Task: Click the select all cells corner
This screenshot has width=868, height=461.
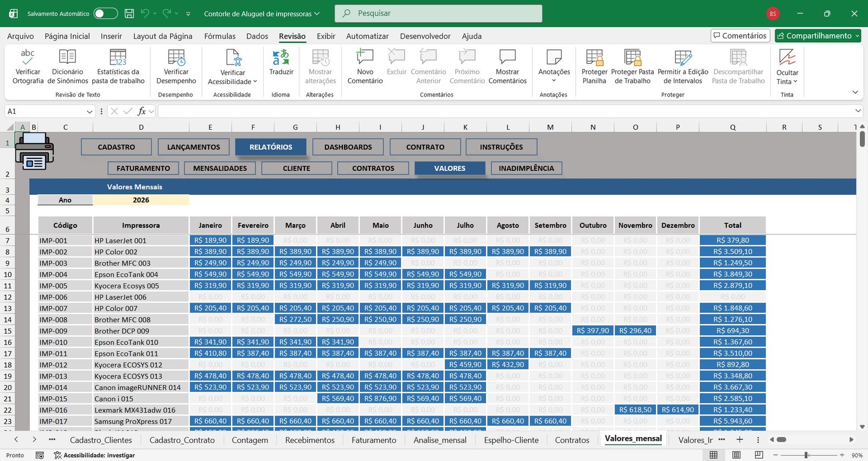Action: (10, 127)
